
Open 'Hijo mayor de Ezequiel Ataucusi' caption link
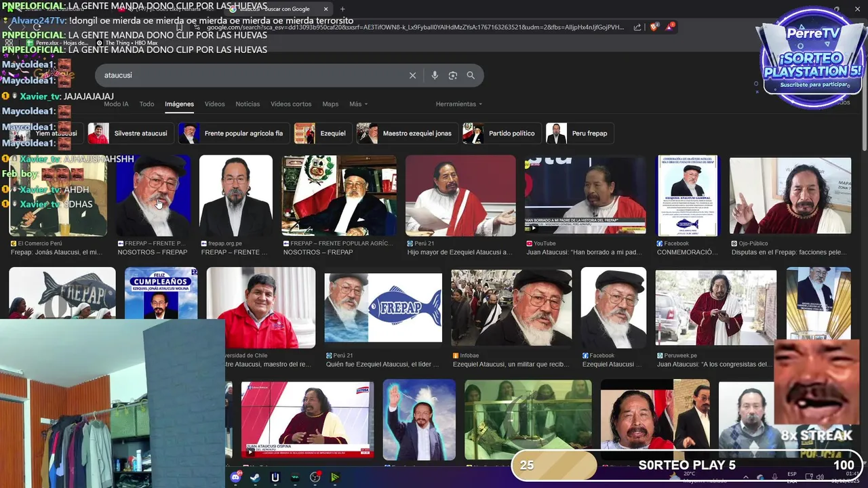click(460, 252)
